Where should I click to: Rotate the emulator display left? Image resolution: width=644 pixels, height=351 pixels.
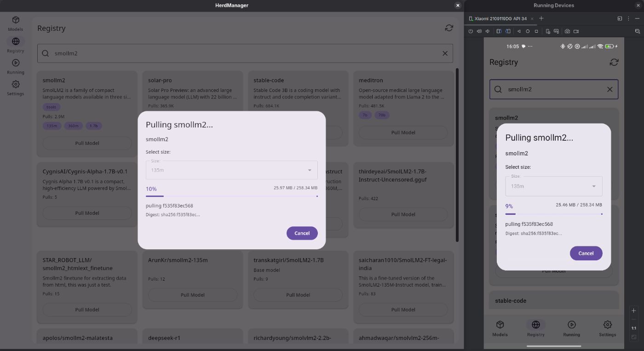(499, 31)
